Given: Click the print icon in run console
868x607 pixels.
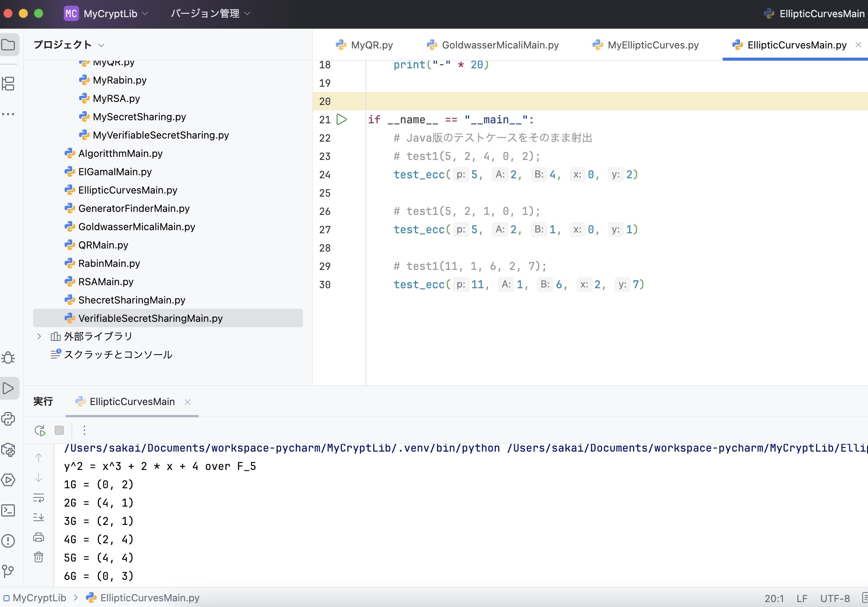Looking at the screenshot, I should [x=39, y=538].
